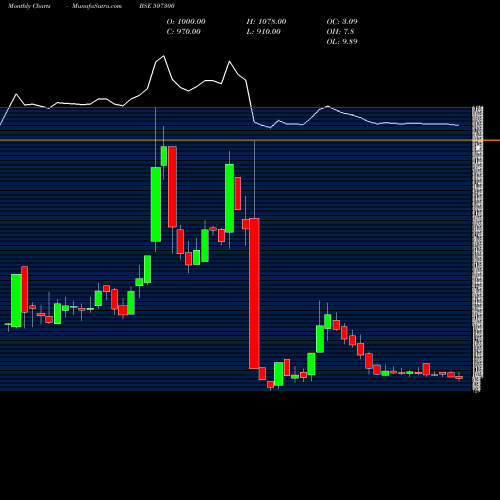Click the tallest green candlestick in the chart
The width and height of the screenshot is (500, 500).
[x=156, y=204]
